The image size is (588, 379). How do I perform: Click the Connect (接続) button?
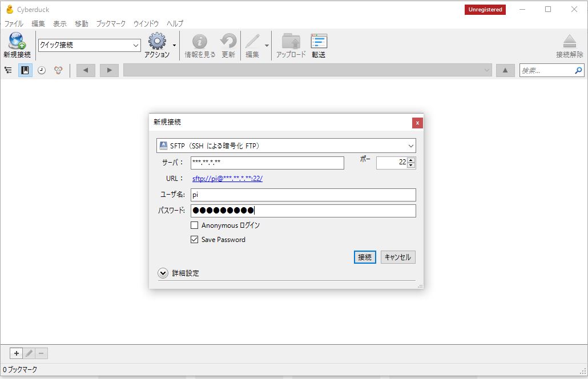pyautogui.click(x=365, y=257)
